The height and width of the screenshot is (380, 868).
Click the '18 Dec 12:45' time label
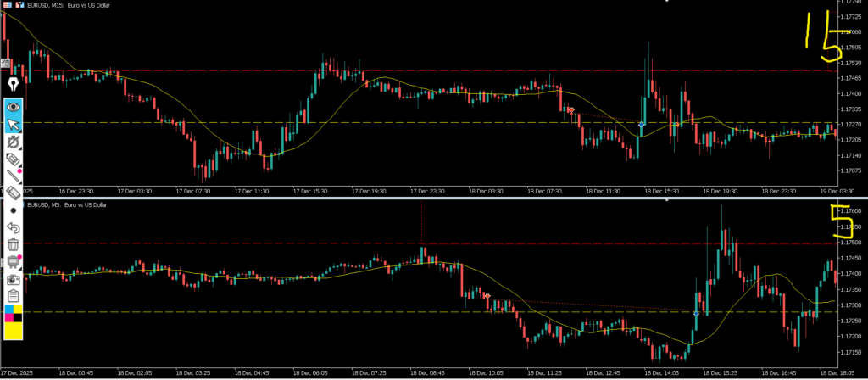pyautogui.click(x=604, y=373)
